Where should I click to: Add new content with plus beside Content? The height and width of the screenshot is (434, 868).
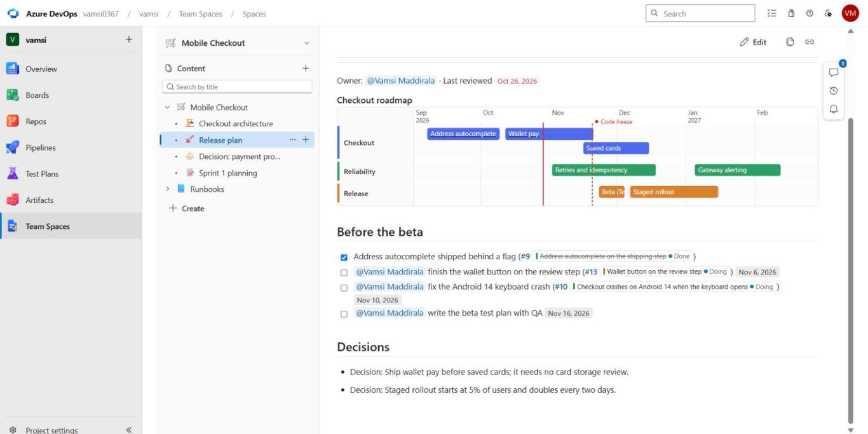(306, 68)
